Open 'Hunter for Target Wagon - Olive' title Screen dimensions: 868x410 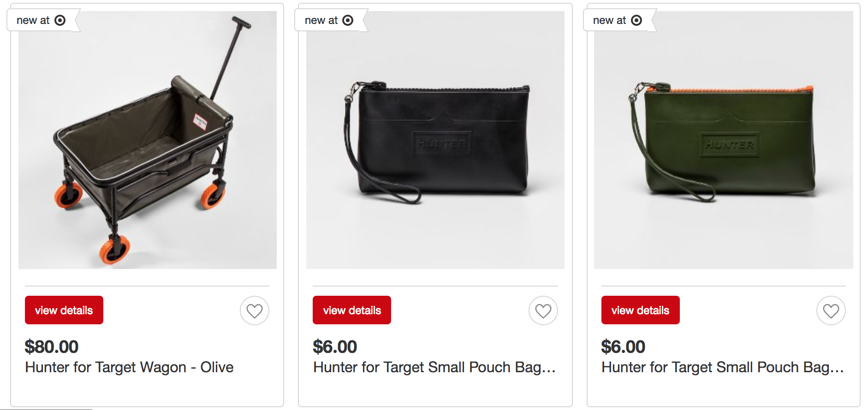point(129,367)
